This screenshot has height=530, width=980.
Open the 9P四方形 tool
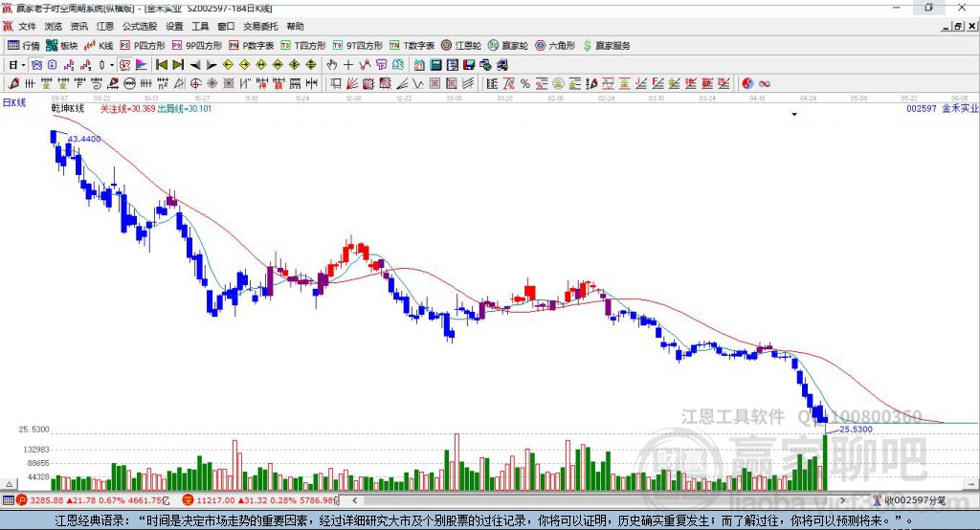(197, 46)
